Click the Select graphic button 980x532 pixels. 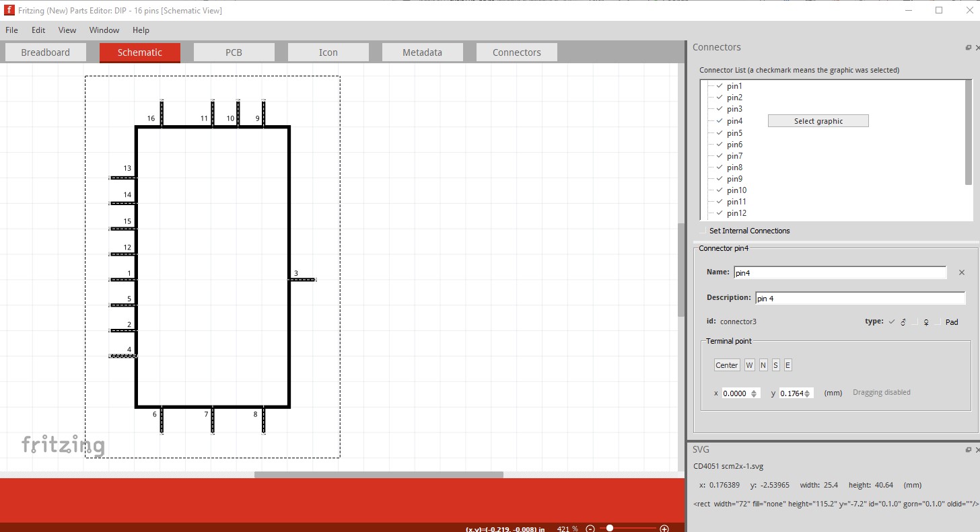(x=818, y=120)
